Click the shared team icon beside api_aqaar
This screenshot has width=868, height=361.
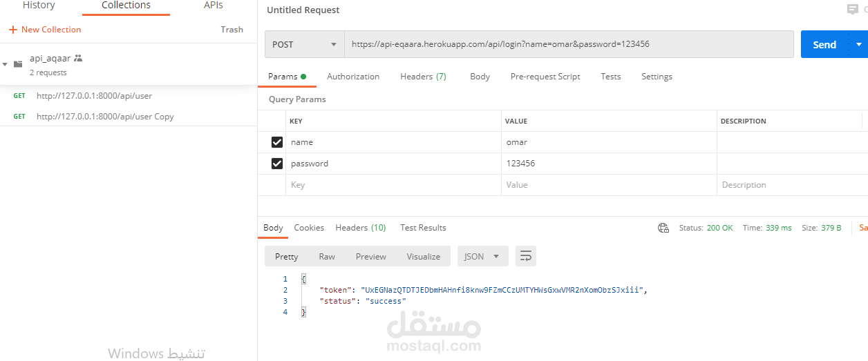pos(78,59)
